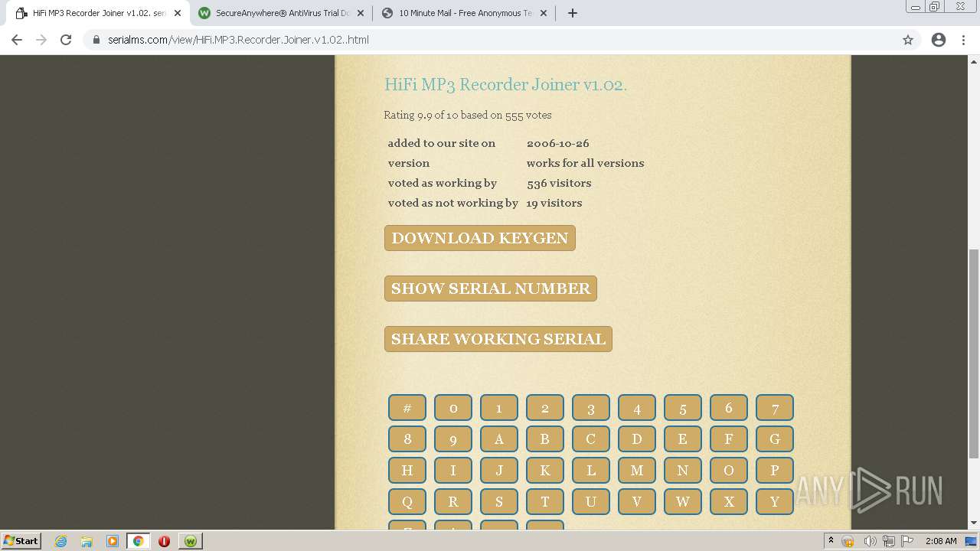The image size is (980, 551).
Task: Browse serials starting with letter I
Action: pos(453,471)
